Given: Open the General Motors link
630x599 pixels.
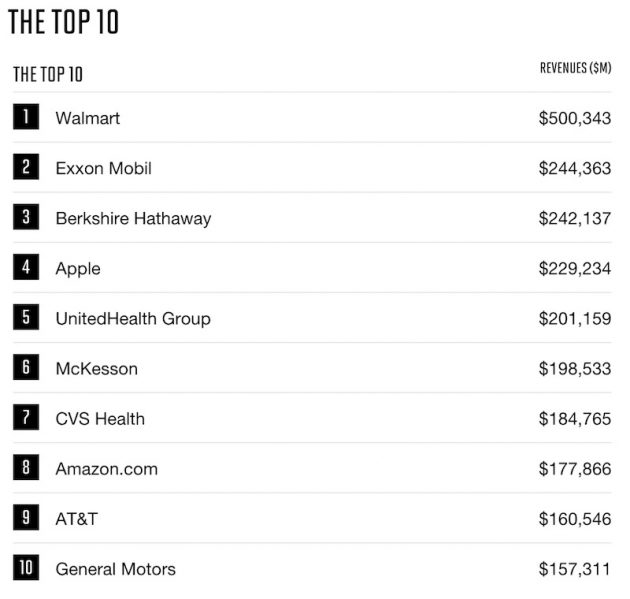Looking at the screenshot, I should (x=115, y=569).
